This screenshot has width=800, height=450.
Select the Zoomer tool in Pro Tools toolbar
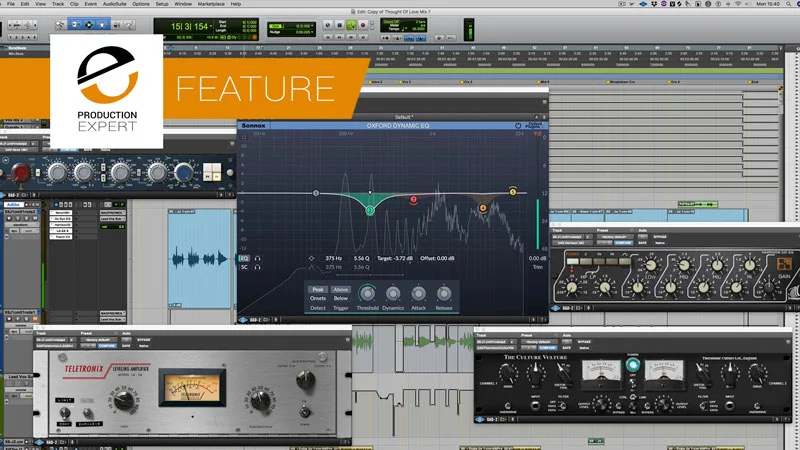pyautogui.click(x=60, y=24)
